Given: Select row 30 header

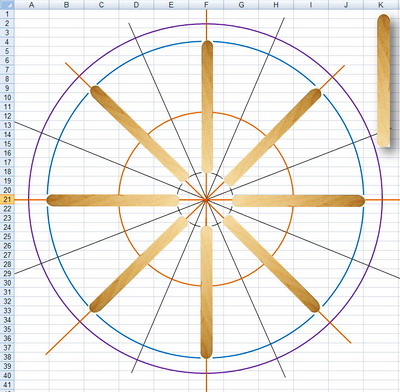Looking at the screenshot, I should pos(7,283).
